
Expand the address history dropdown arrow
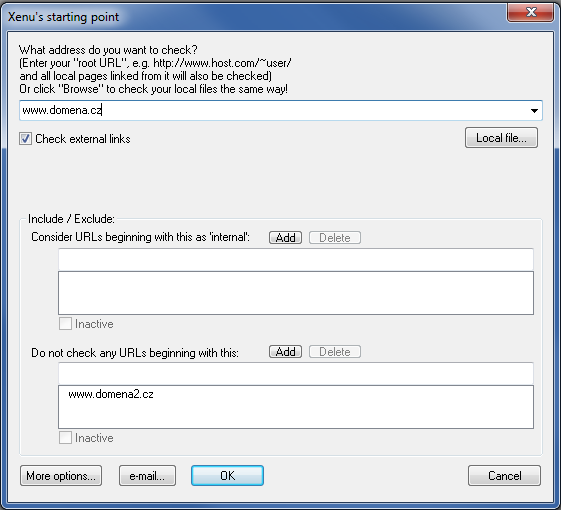534,111
